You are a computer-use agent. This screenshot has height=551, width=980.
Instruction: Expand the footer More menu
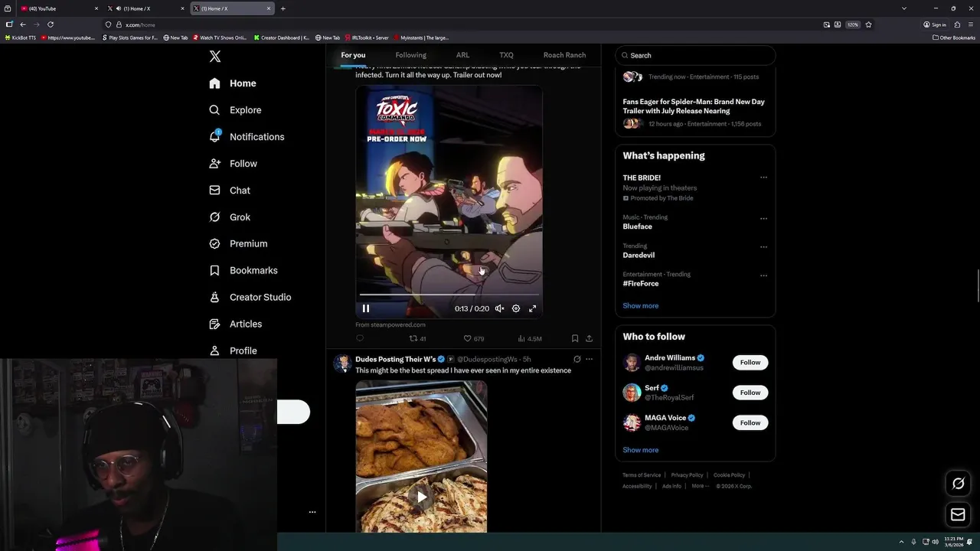pos(699,486)
